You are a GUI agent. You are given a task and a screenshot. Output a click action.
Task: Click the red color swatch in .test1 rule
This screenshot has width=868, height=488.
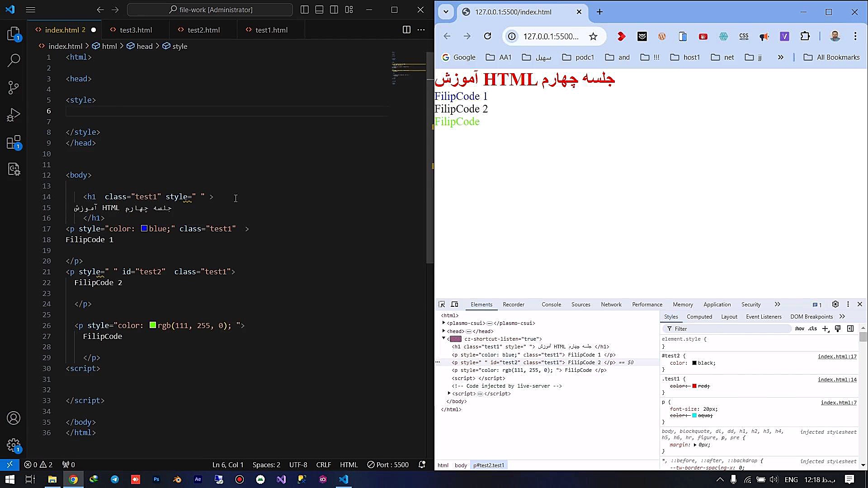click(694, 386)
